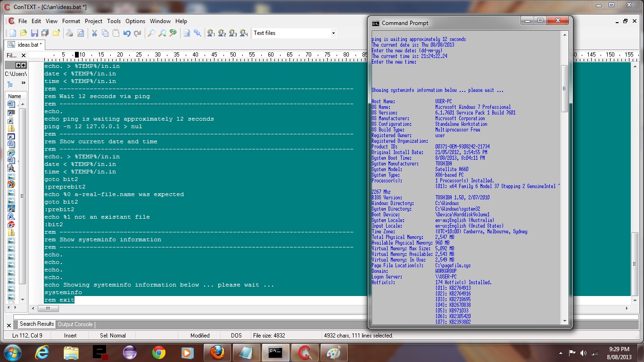Click the Print icon in the toolbar

point(70,33)
